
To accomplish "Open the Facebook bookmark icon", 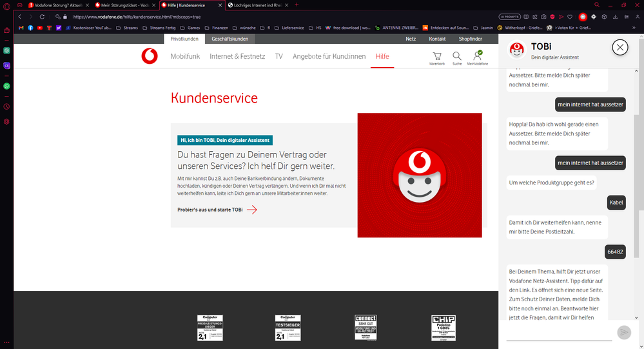I will tap(30, 28).
